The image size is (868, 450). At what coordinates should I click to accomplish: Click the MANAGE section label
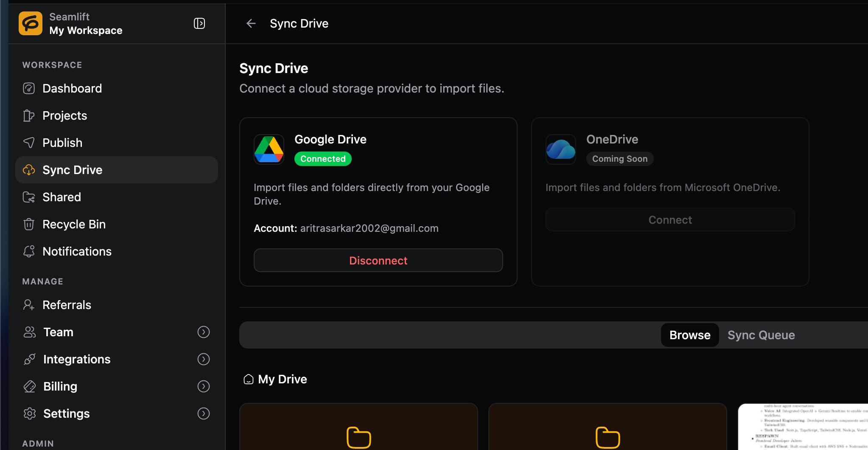tap(43, 281)
